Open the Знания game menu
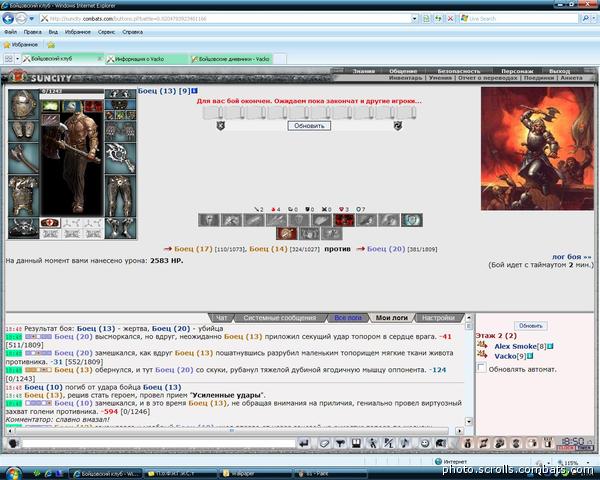This screenshot has height=480, width=600. coord(364,71)
